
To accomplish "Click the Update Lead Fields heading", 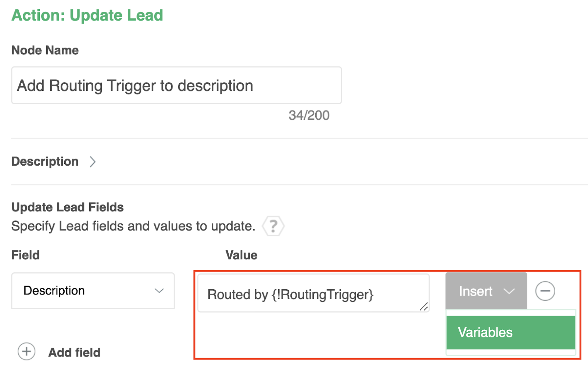I will (x=68, y=207).
